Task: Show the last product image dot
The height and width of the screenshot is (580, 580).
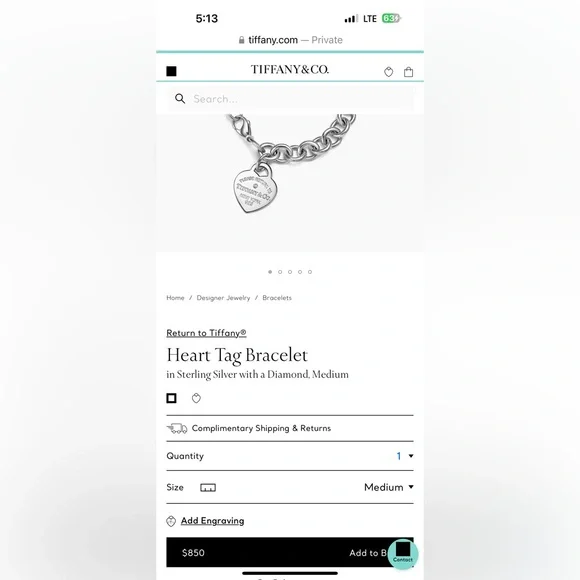Action: [310, 272]
